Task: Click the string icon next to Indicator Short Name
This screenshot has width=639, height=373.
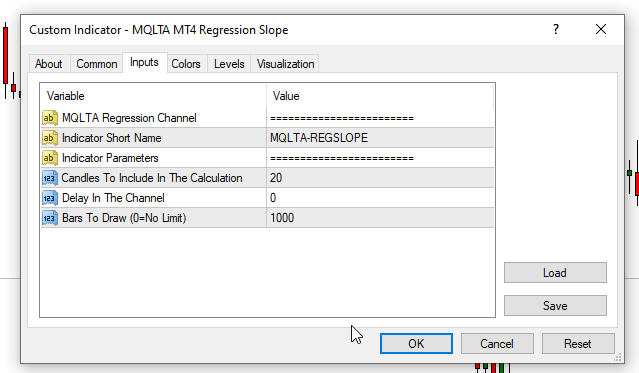Action: [x=49, y=138]
